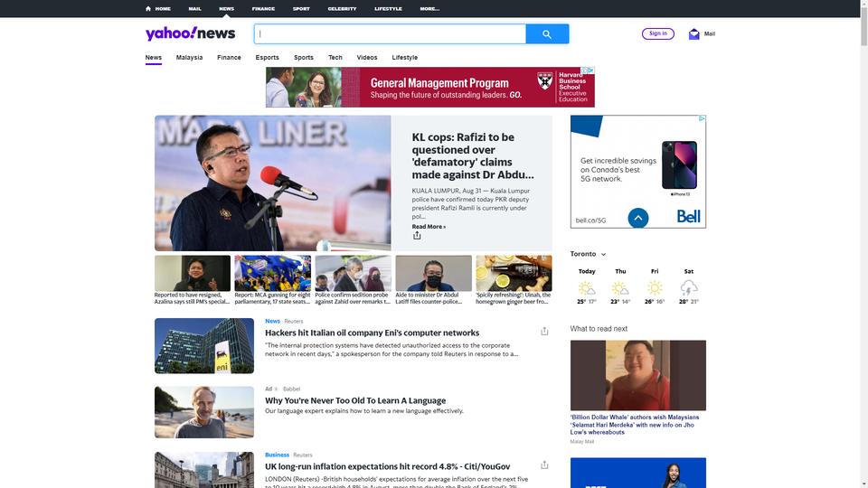This screenshot has height=488, width=868.
Task: Open MCA gunning for seats thumbnail
Action: tap(272, 273)
